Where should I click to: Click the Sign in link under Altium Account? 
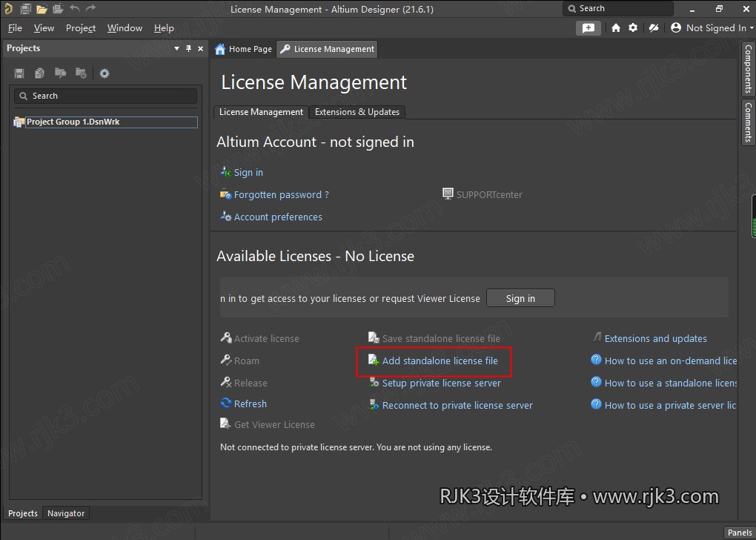coord(248,172)
